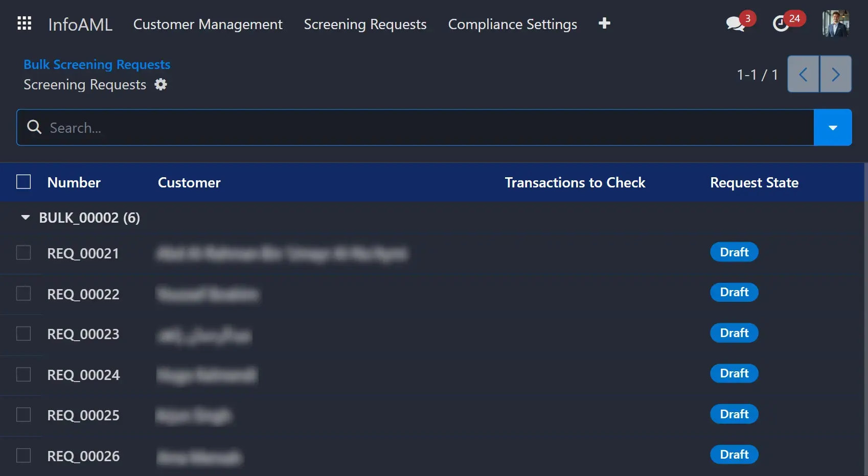Click the 1-1 / 1 pager counter
The image size is (868, 476).
pyautogui.click(x=758, y=75)
